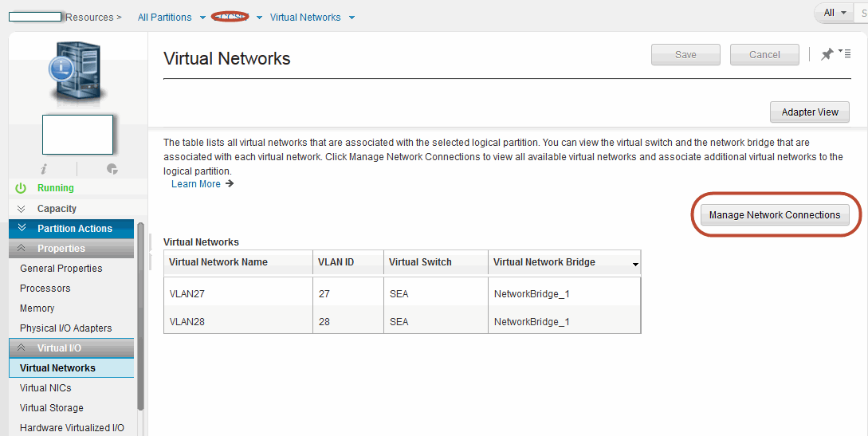
Task: Click the arrow icon after Learn More
Action: (230, 184)
